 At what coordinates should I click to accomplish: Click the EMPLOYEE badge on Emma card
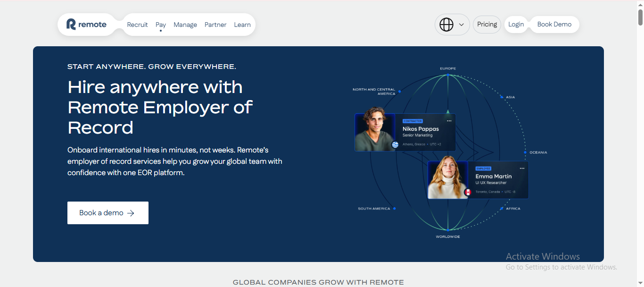[x=483, y=169]
